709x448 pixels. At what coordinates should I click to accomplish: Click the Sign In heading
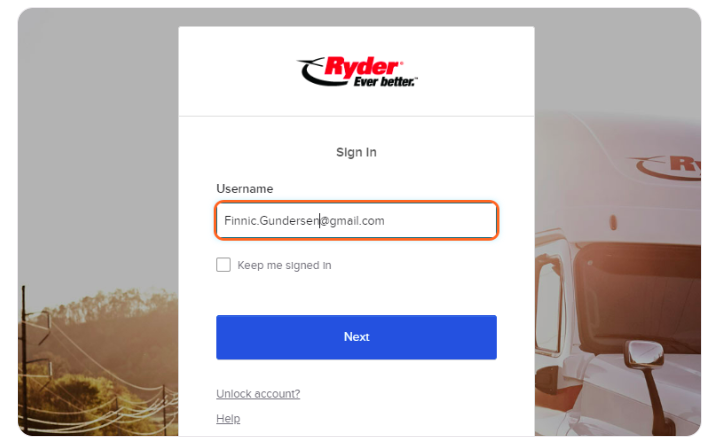pyautogui.click(x=356, y=152)
